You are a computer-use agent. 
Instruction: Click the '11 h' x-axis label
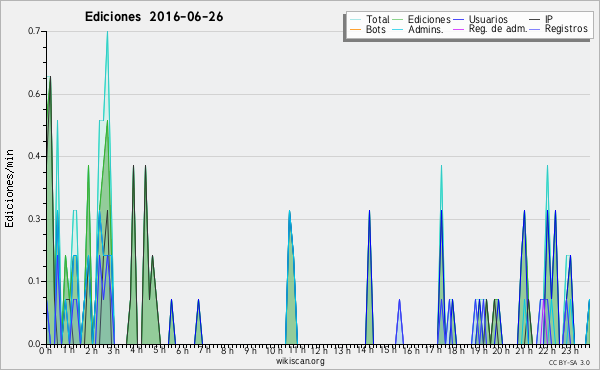coord(297,350)
